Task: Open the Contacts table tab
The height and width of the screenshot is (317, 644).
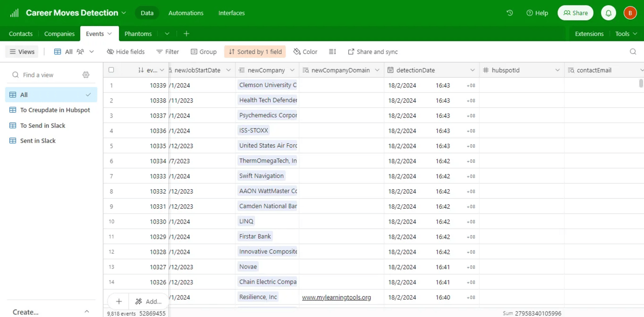Action: [21, 33]
